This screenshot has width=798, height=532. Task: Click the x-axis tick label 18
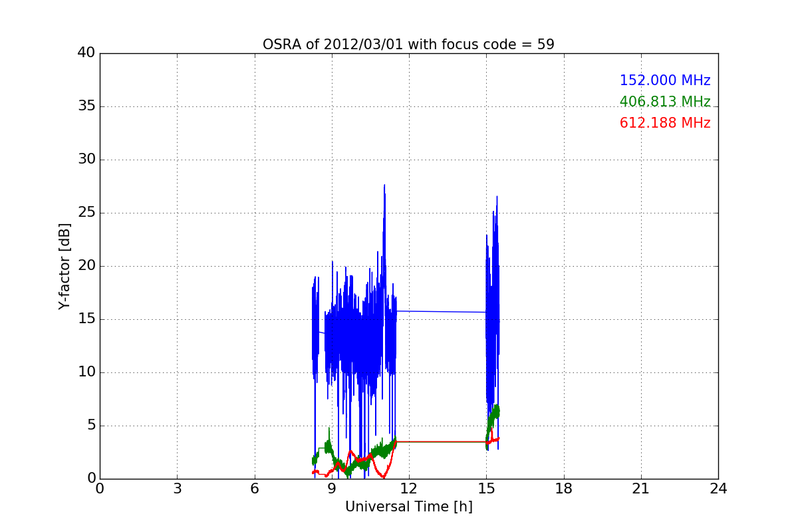tap(564, 489)
